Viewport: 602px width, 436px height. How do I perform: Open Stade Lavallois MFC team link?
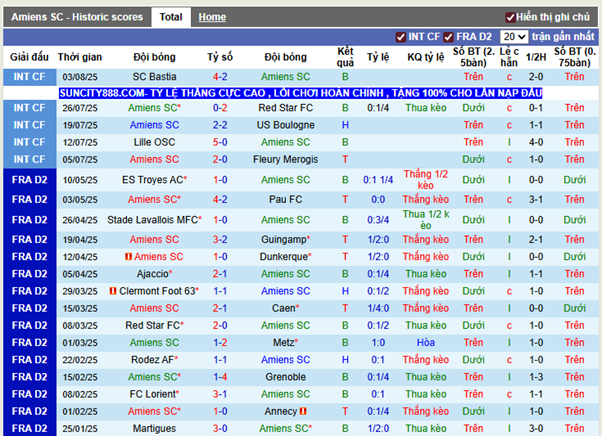(x=152, y=220)
